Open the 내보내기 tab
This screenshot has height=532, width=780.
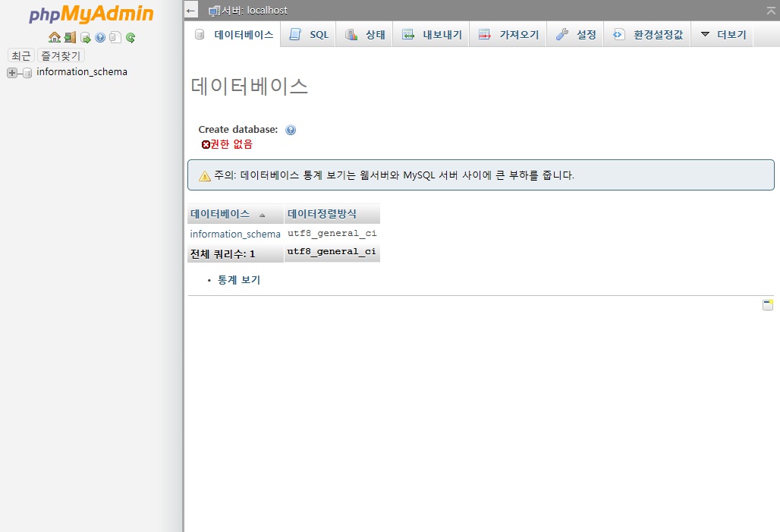(x=431, y=34)
